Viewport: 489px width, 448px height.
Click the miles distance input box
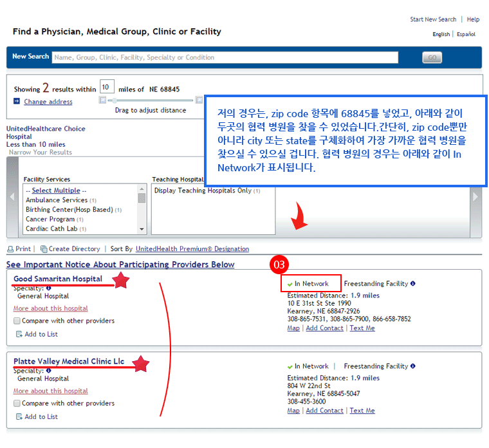click(107, 86)
